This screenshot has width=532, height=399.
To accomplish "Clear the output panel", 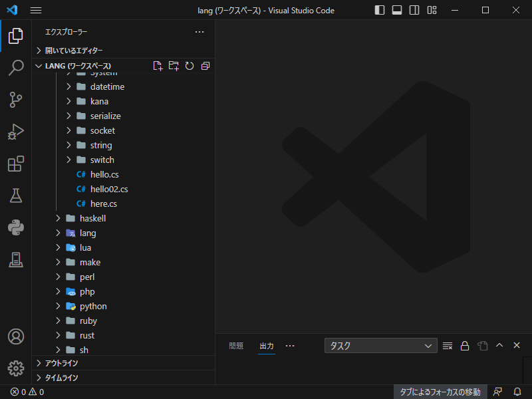I will tap(447, 346).
